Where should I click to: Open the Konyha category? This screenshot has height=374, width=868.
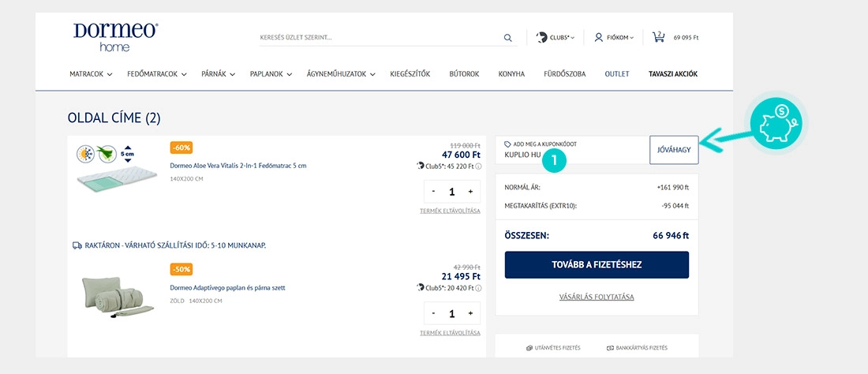[511, 73]
